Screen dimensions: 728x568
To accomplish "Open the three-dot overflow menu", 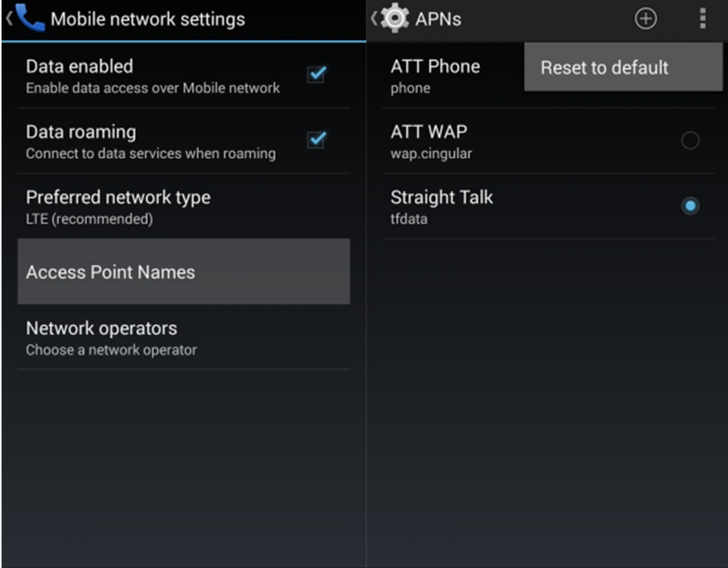I will point(702,19).
